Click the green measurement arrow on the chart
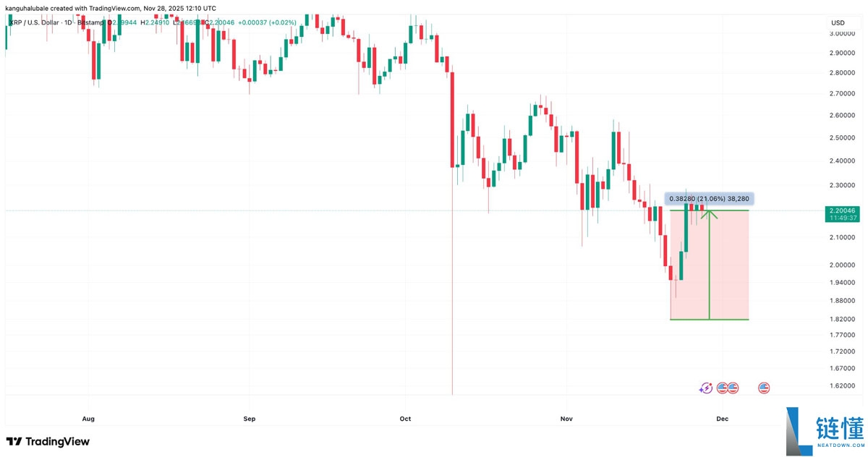 pos(710,260)
